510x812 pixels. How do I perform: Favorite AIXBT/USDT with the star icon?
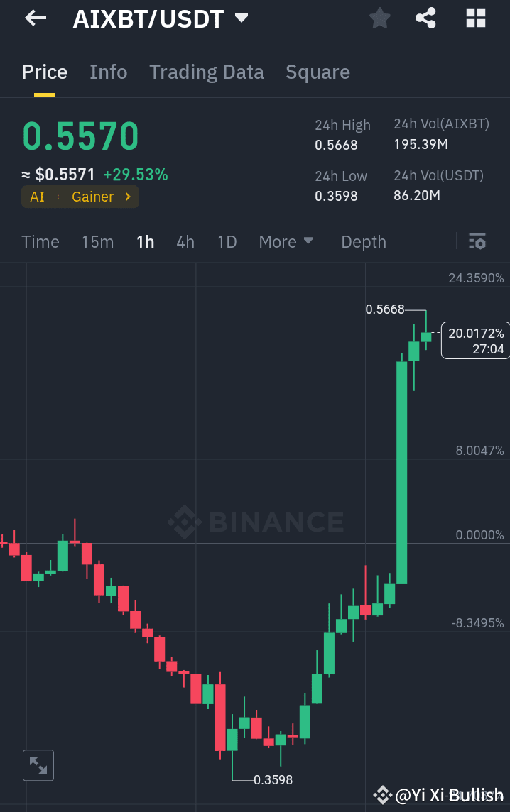[379, 18]
